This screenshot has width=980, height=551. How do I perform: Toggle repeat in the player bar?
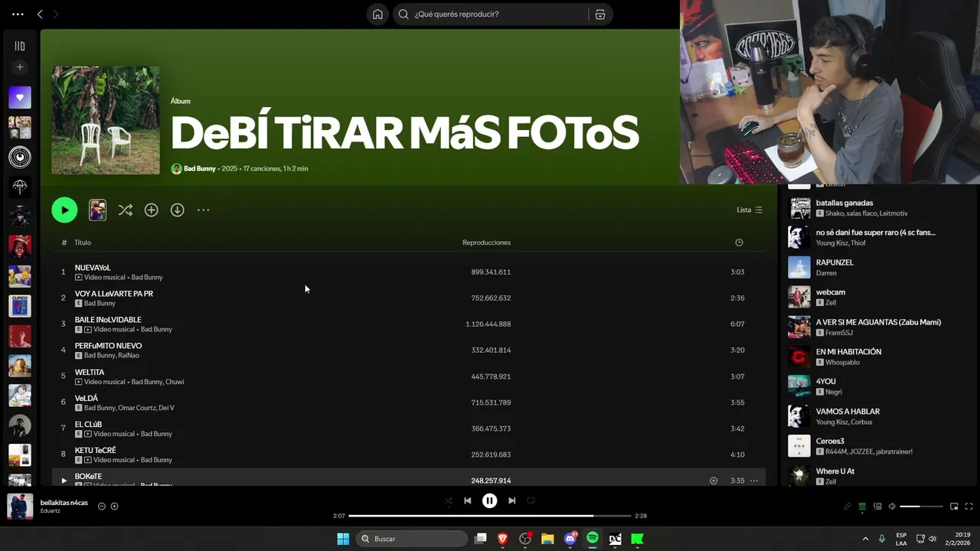(x=531, y=500)
